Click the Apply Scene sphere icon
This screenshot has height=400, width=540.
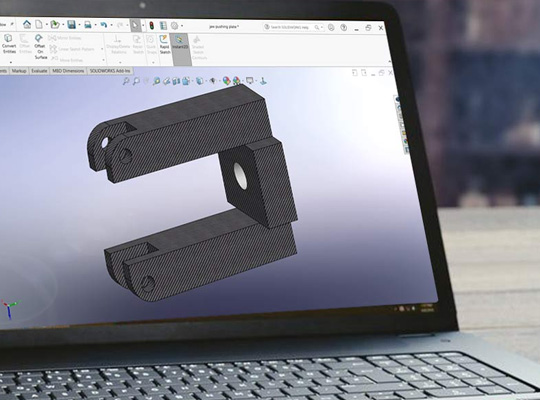pyautogui.click(x=237, y=81)
